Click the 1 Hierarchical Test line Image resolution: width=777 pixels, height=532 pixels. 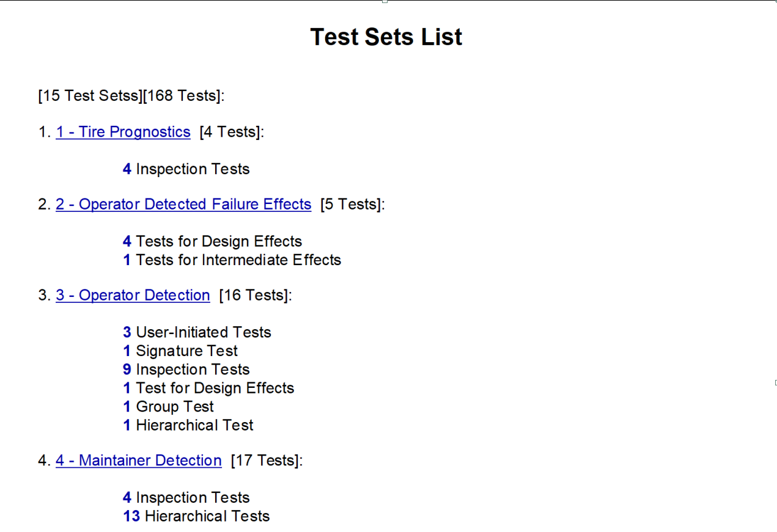coord(188,425)
